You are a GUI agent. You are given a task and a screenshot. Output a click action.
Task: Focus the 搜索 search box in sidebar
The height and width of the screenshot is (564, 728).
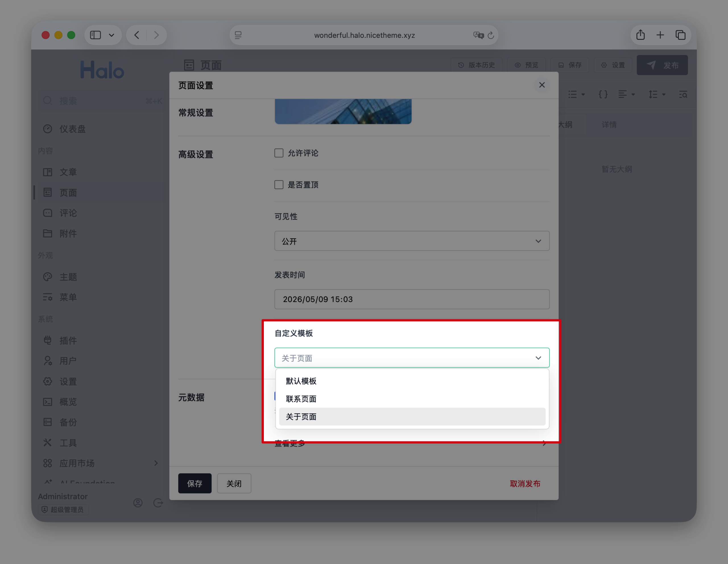click(102, 101)
